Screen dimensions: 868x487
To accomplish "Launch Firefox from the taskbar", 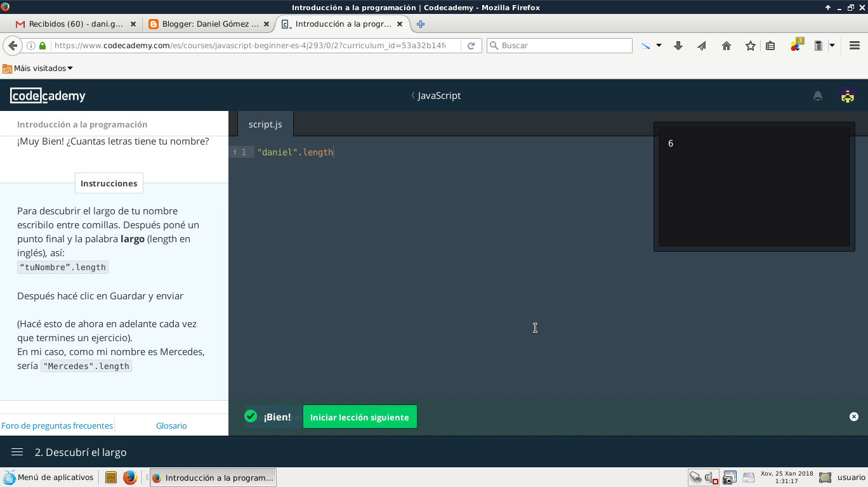I will pyautogui.click(x=130, y=477).
